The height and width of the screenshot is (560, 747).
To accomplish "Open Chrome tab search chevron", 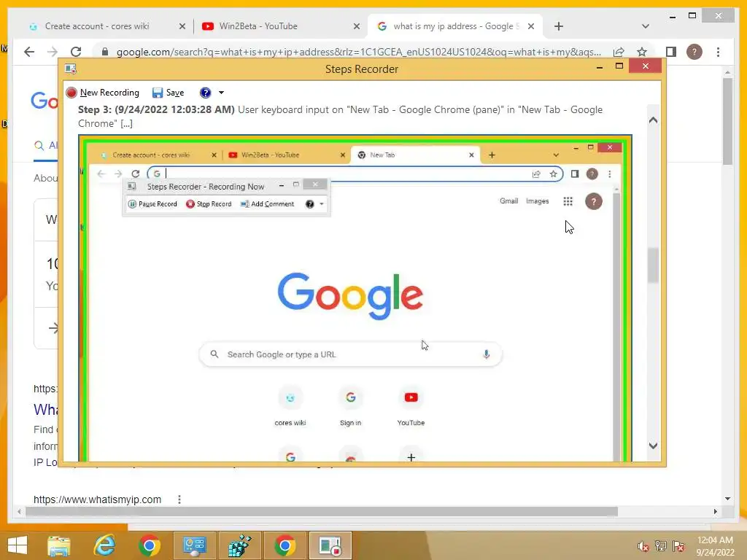I will (x=646, y=26).
